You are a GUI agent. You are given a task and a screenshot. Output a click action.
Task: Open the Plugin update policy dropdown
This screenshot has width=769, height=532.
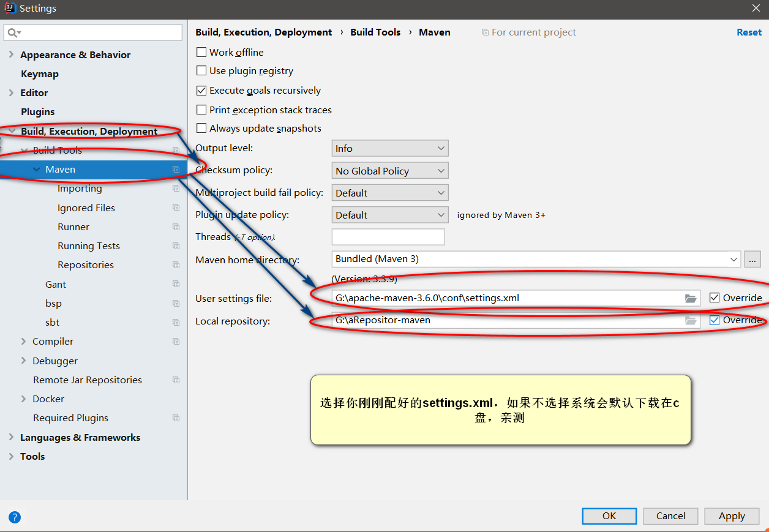(390, 215)
